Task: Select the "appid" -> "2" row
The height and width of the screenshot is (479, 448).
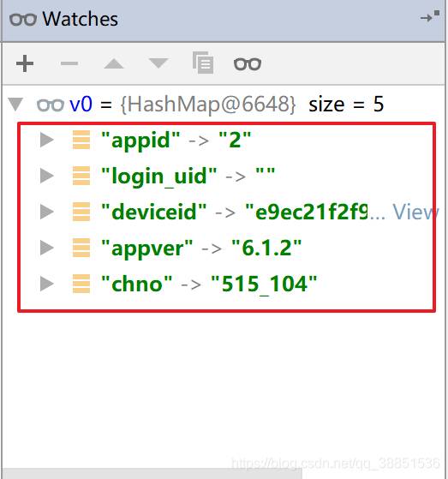Action: 226,140
